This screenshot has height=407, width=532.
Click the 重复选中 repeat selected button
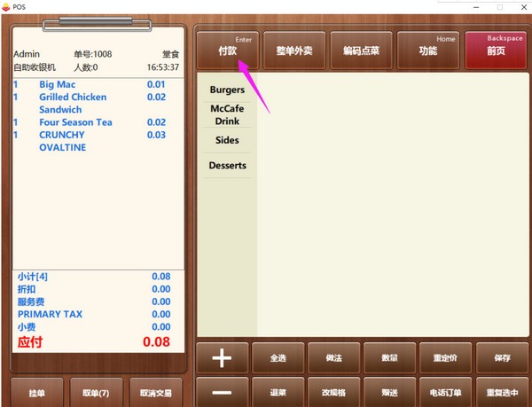point(502,393)
